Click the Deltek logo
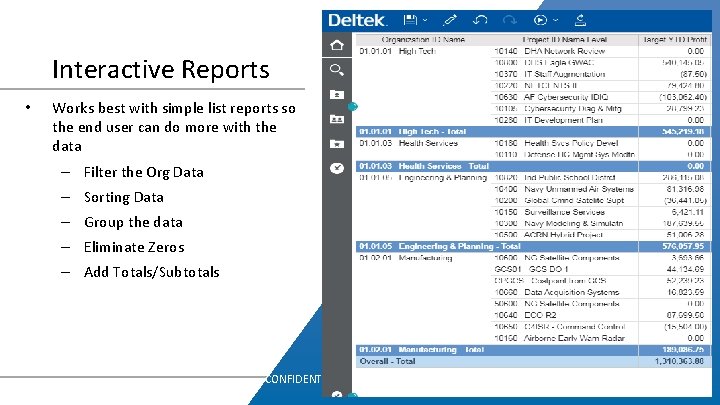Screen dimensions: 720x405 coord(358,20)
